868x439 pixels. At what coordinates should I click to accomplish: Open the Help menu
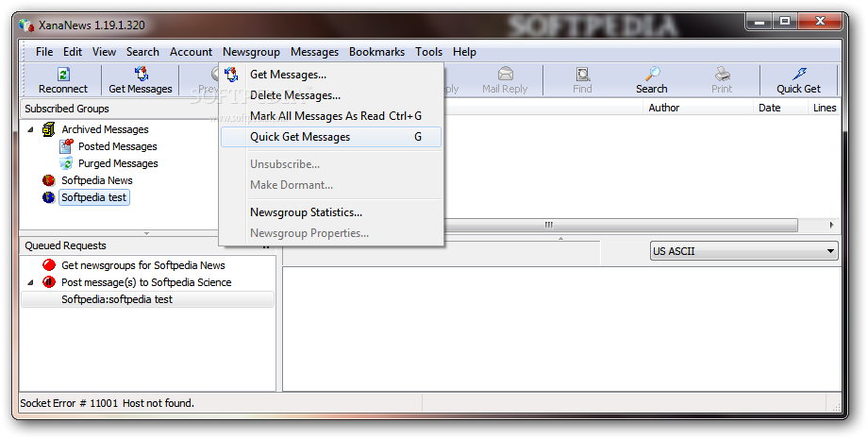tap(464, 52)
